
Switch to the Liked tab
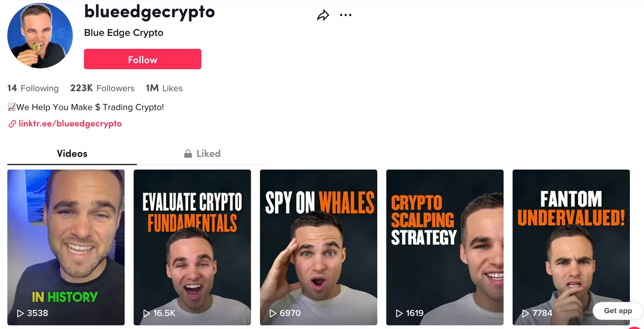point(202,154)
